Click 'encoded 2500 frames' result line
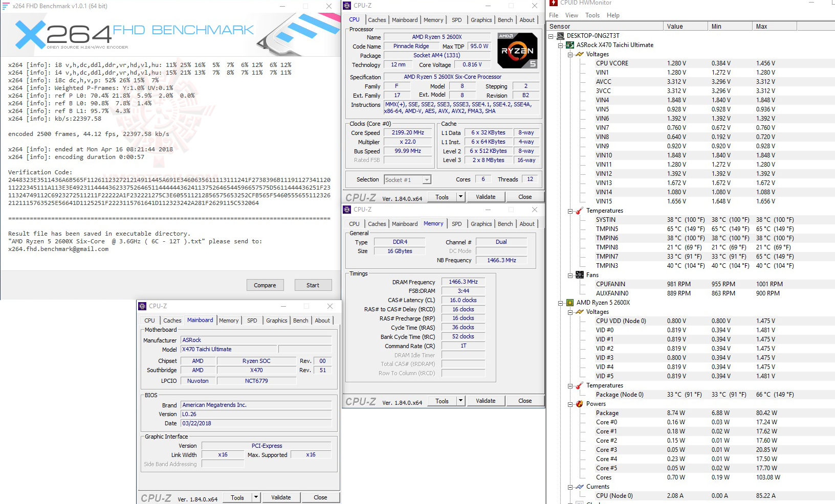Screen dimensions: 835x504 (x=89, y=134)
